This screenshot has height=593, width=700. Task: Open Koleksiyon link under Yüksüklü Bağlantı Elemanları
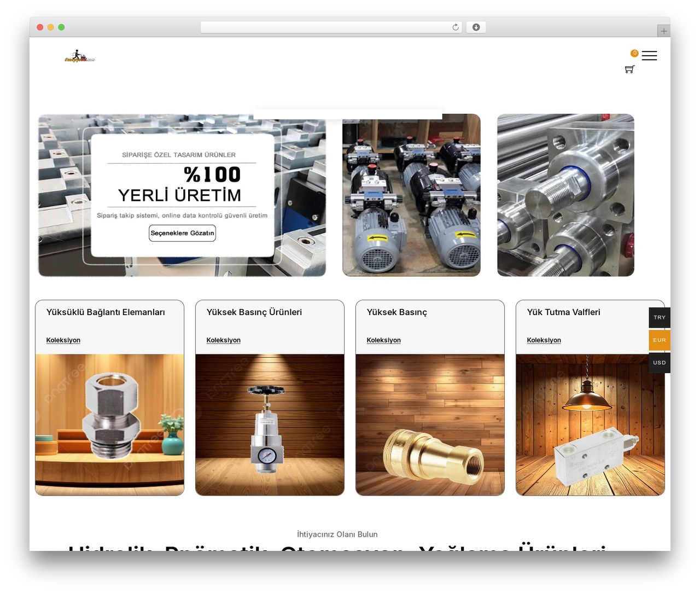[x=63, y=340]
